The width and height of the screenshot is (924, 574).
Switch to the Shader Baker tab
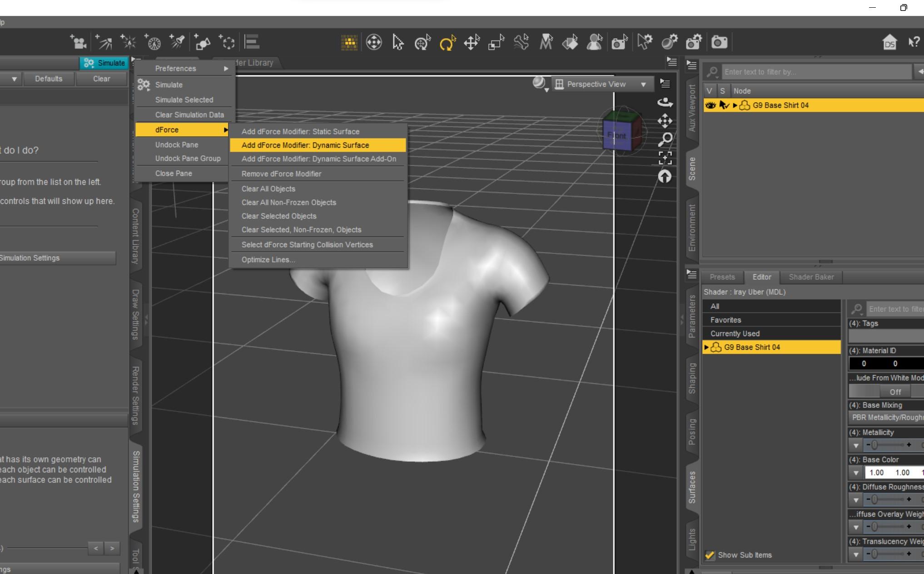click(811, 277)
